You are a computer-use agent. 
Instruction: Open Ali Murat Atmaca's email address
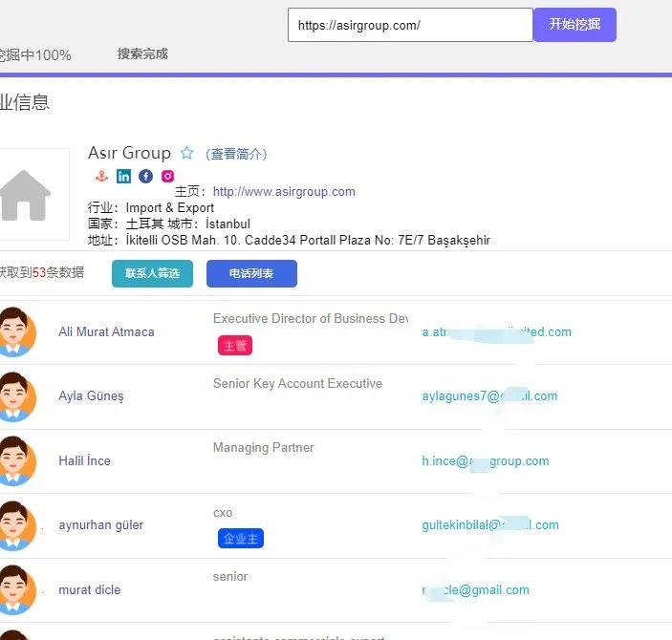pos(497,332)
